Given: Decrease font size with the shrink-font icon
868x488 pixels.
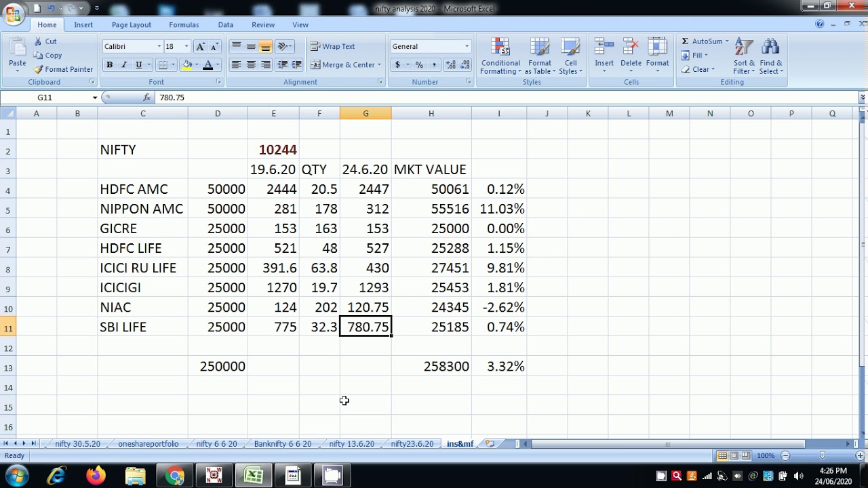Looking at the screenshot, I should [x=214, y=46].
